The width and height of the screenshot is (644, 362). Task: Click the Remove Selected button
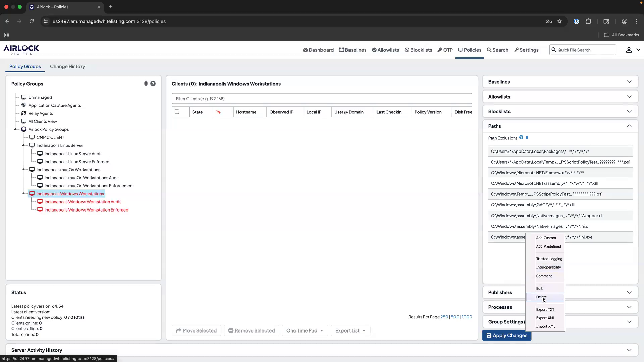click(251, 330)
